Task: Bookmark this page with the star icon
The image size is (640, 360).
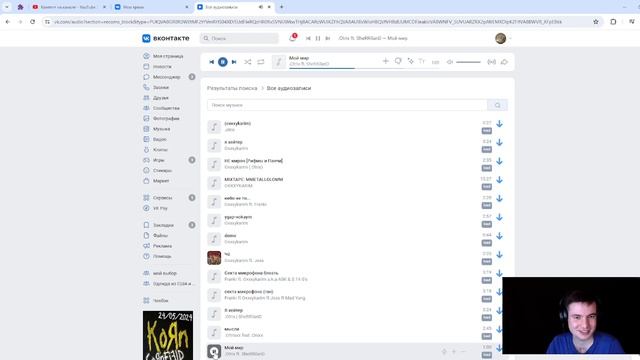Action: (x=596, y=22)
